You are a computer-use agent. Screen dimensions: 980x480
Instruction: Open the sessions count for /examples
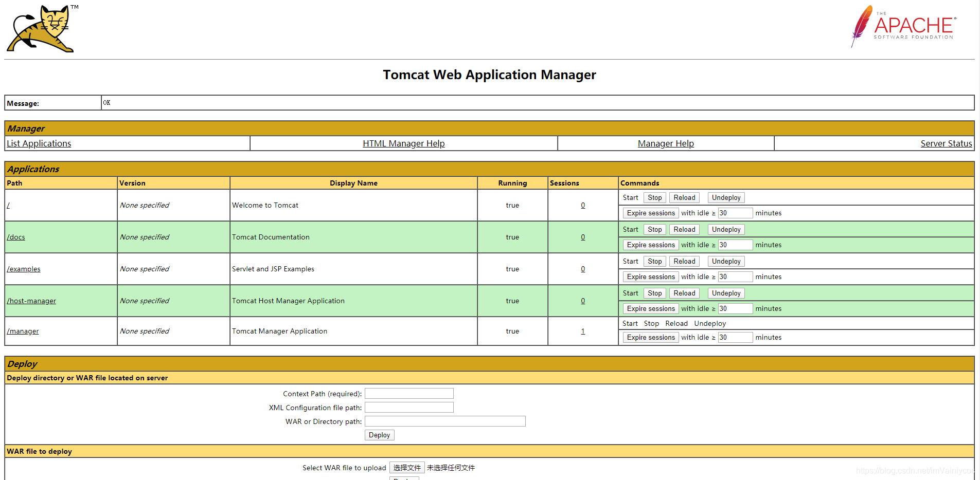[x=583, y=269]
